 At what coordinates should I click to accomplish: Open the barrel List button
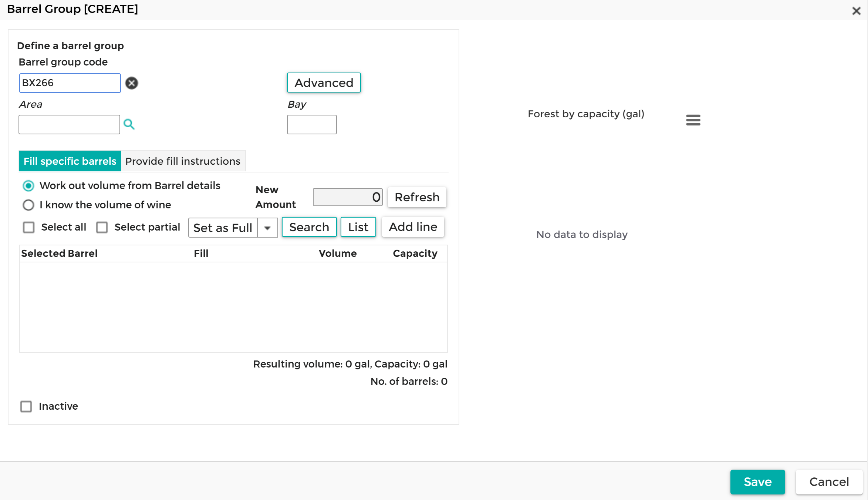click(358, 227)
